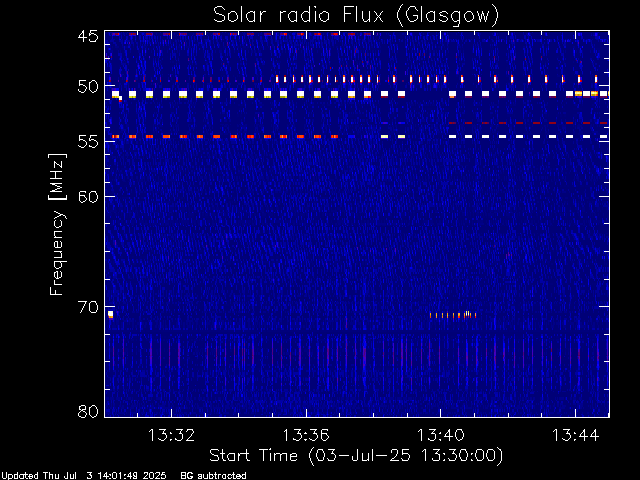This screenshot has height=480, width=640.
Task: Click the 13:44 time tick label
Action: point(576,435)
